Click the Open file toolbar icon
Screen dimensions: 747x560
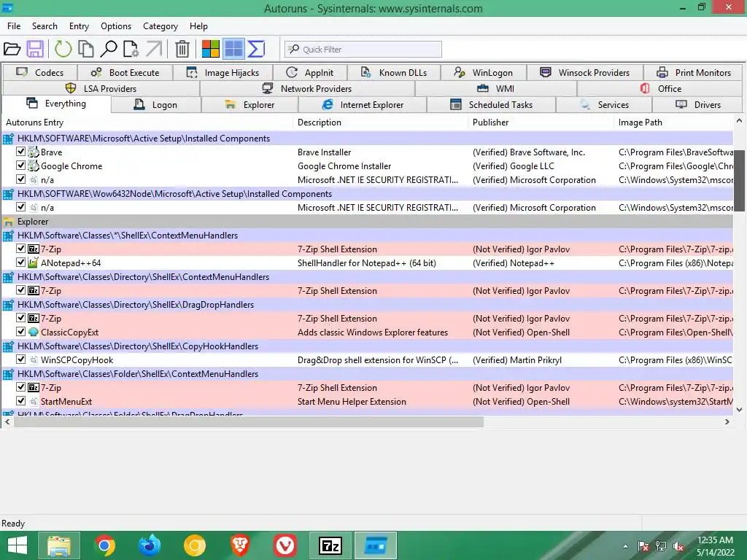[x=12, y=49]
